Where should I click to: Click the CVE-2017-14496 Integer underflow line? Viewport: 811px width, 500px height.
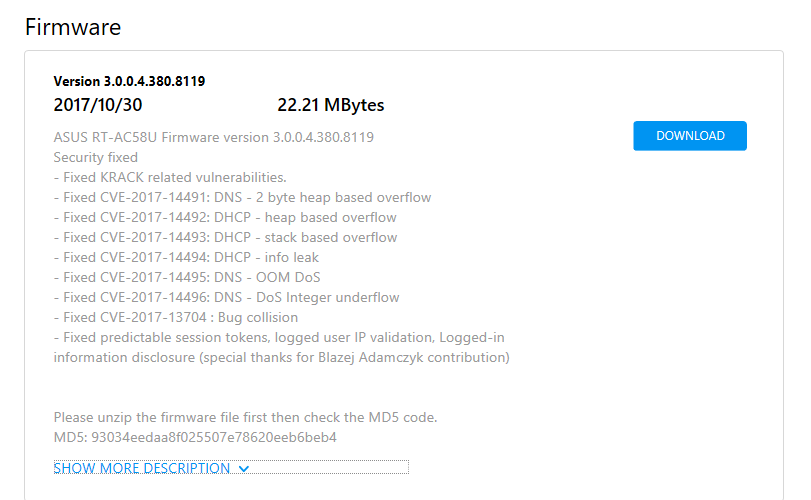click(227, 298)
